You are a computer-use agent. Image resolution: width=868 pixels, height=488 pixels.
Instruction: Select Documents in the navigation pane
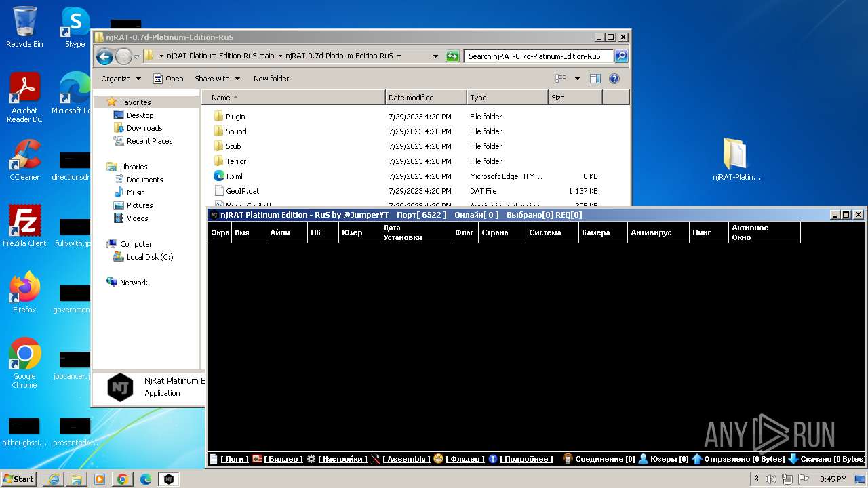click(144, 180)
